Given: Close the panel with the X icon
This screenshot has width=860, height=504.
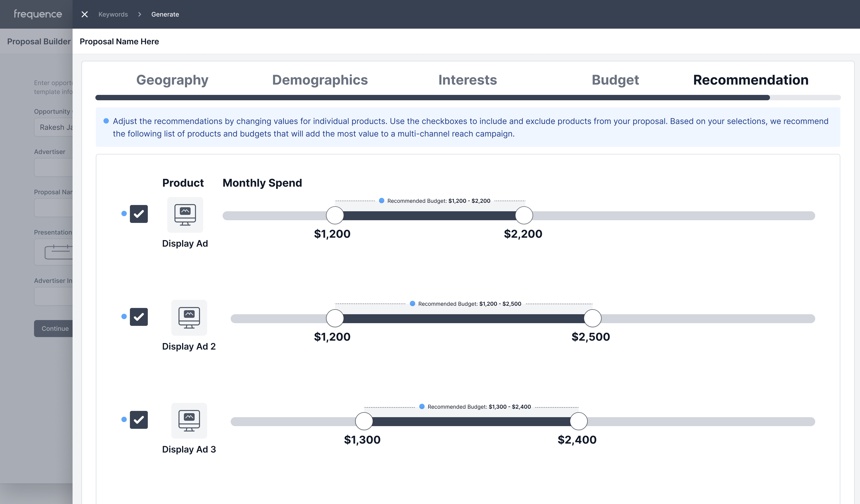Looking at the screenshot, I should click(85, 14).
